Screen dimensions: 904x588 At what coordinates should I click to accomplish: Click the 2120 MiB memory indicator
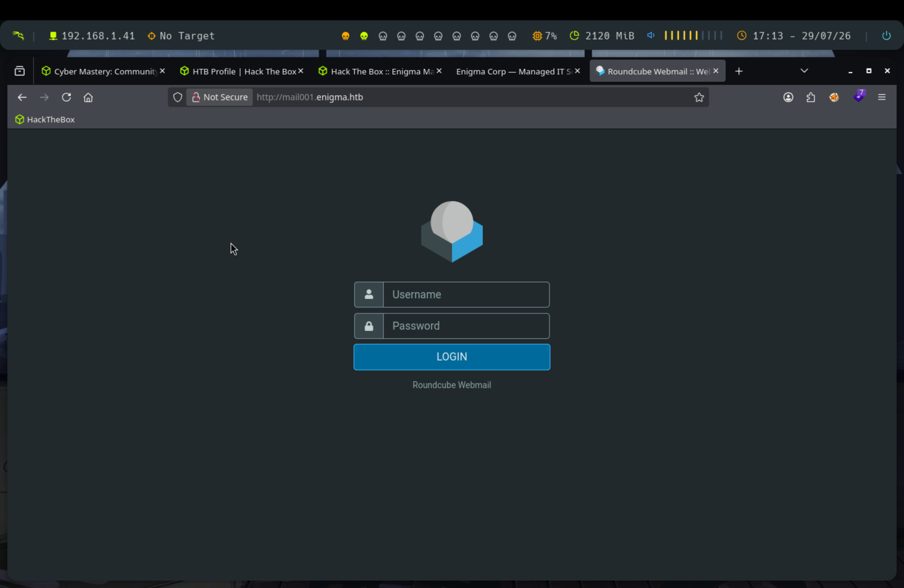tap(602, 36)
